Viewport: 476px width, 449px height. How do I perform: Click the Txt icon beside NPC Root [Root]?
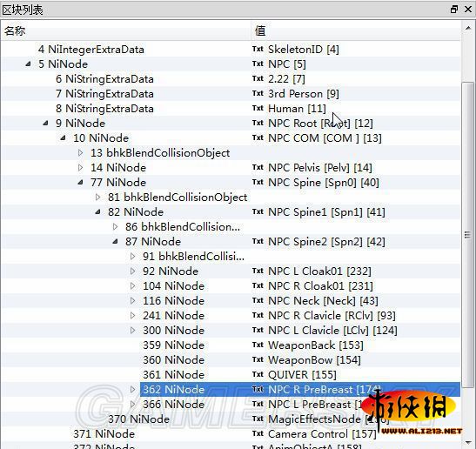(258, 123)
